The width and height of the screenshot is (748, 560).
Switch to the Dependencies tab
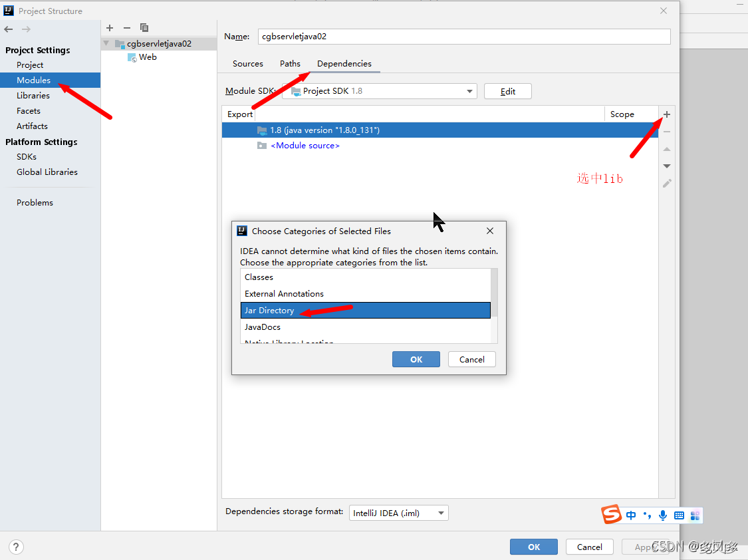(344, 63)
